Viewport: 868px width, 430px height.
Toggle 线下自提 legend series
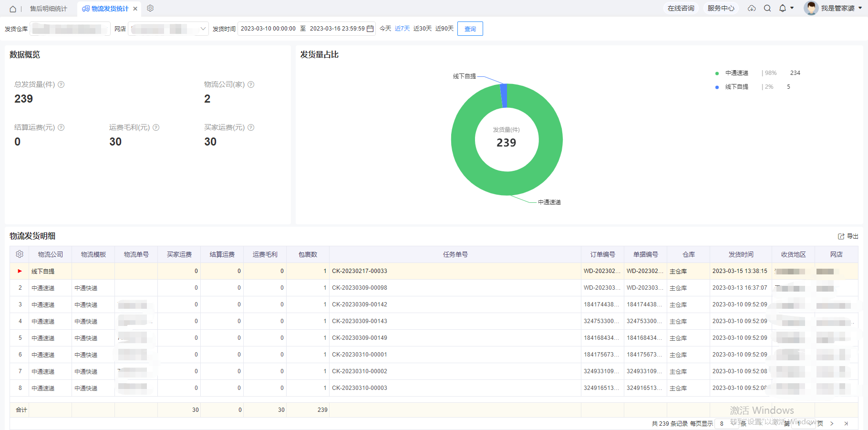(736, 87)
